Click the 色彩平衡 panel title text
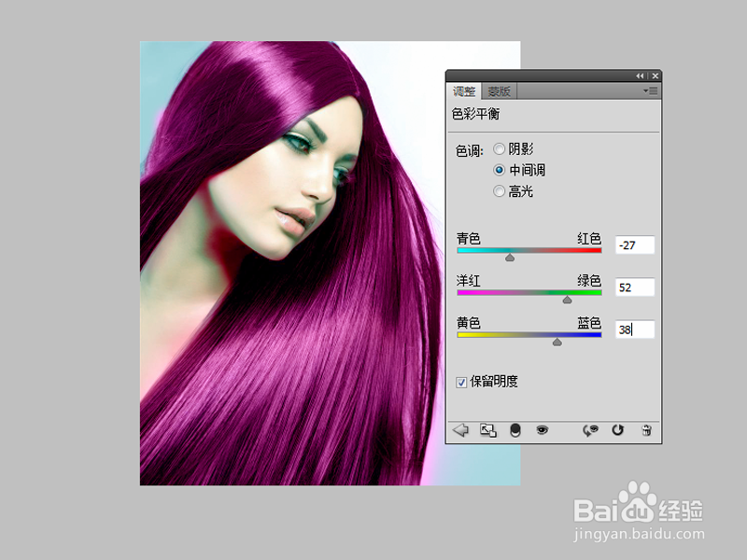747x560 pixels. tap(475, 114)
